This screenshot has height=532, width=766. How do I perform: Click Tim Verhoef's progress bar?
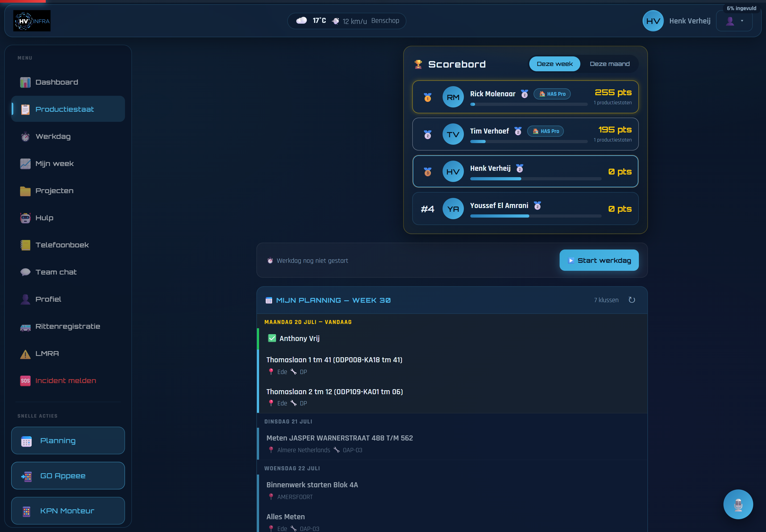click(529, 142)
